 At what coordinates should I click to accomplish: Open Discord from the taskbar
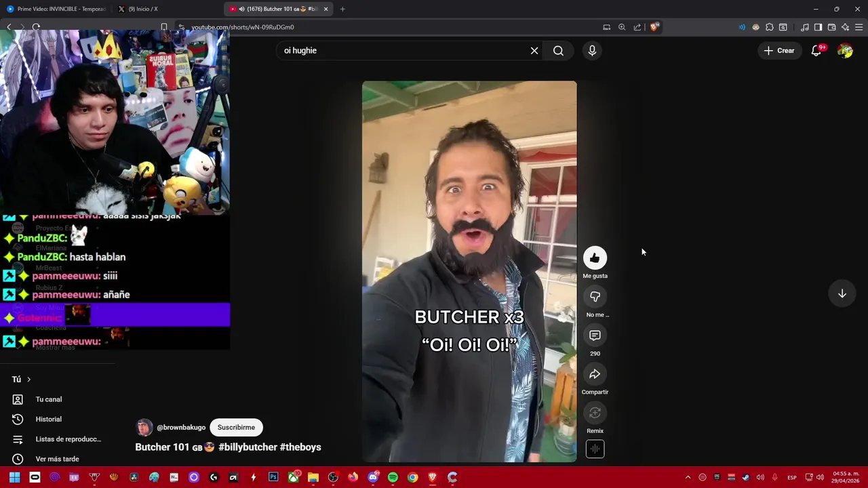click(x=373, y=477)
